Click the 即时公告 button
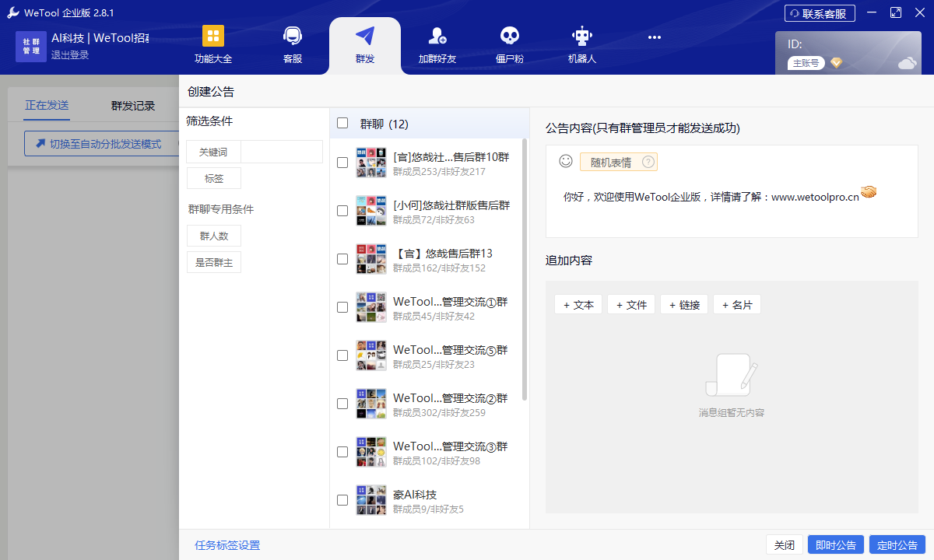The width and height of the screenshot is (934, 560). click(x=836, y=545)
